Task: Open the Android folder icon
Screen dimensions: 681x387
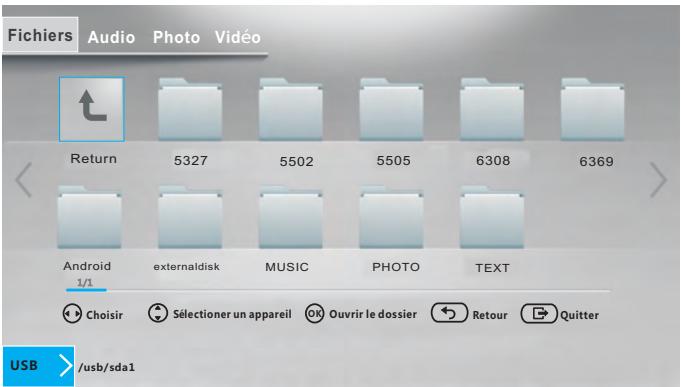Action: [x=89, y=217]
